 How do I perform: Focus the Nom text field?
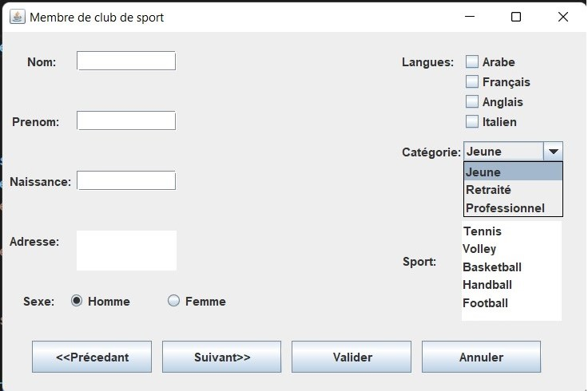(126, 61)
